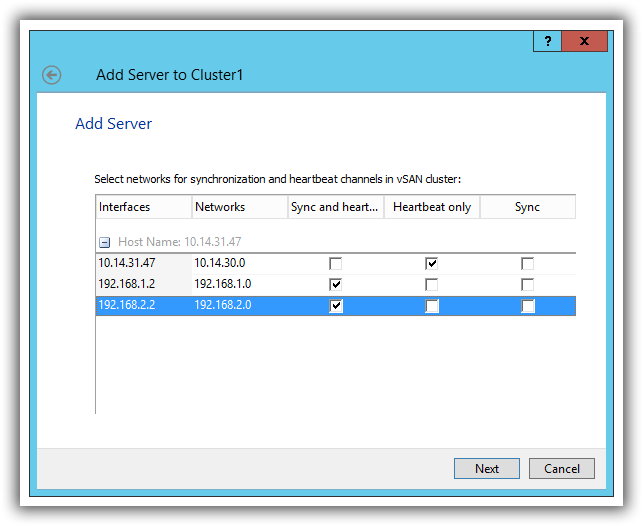The width and height of the screenshot is (643, 526).
Task: Click the Heartbeat only column header
Action: pyautogui.click(x=432, y=207)
